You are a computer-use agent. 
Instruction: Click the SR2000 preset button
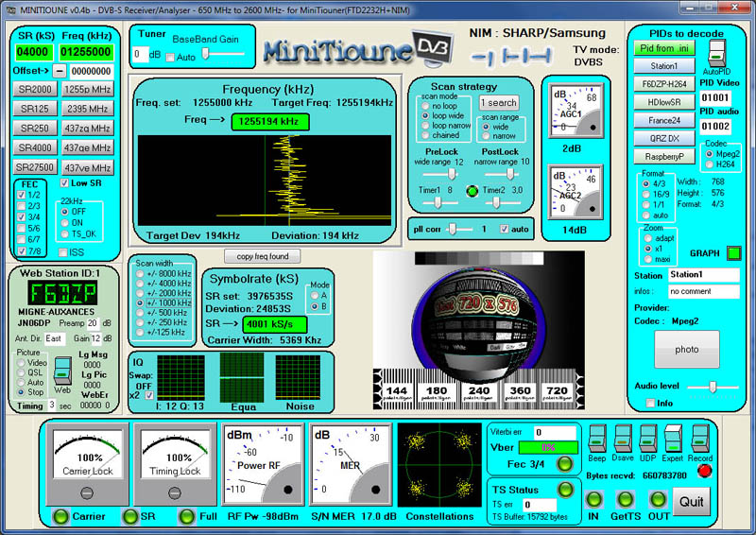click(35, 89)
